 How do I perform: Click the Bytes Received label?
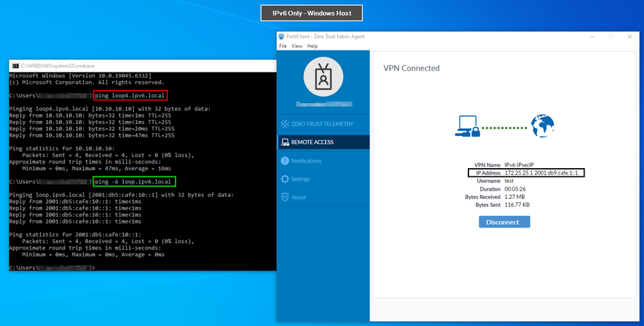click(483, 197)
